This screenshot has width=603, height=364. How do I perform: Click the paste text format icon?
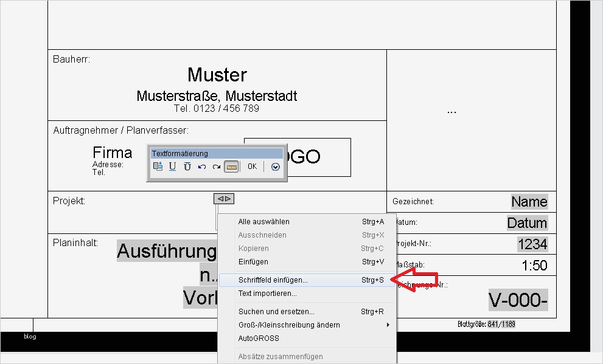point(158,166)
